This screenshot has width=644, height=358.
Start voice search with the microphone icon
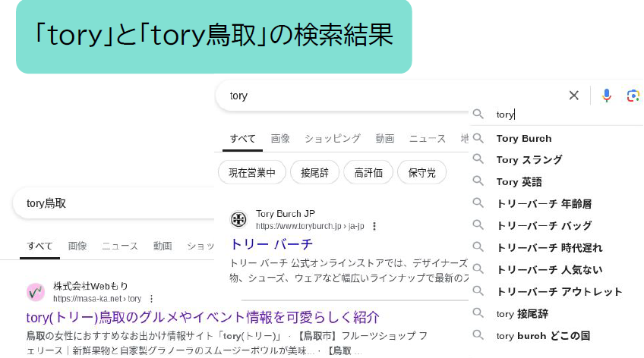606,96
